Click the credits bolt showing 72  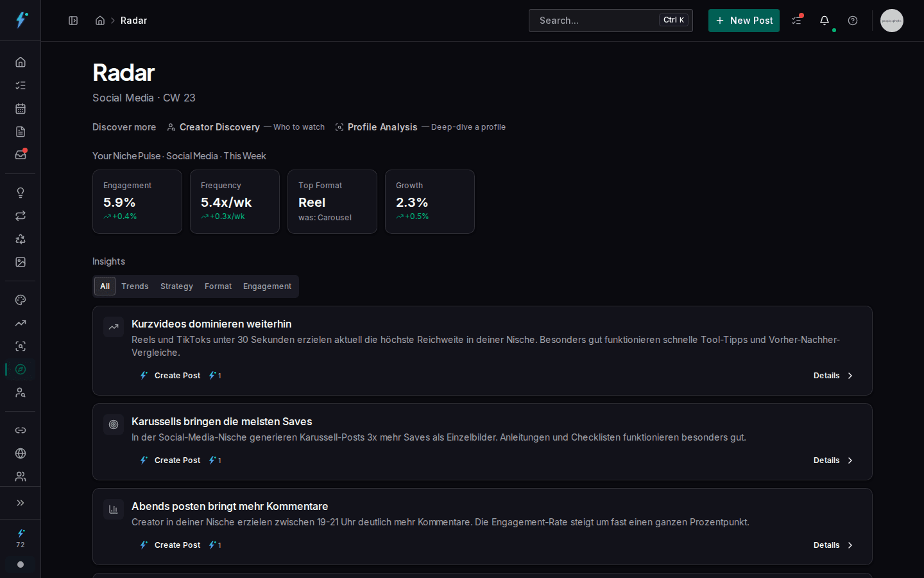[21, 538]
